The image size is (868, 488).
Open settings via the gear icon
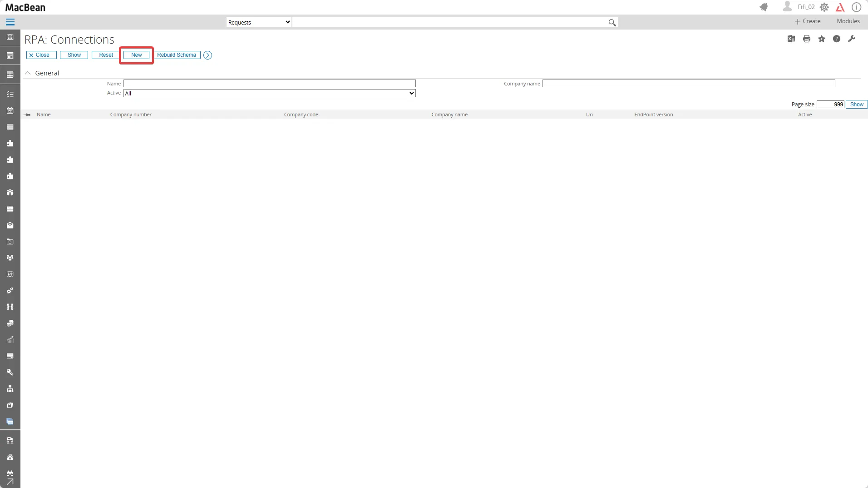pos(825,7)
